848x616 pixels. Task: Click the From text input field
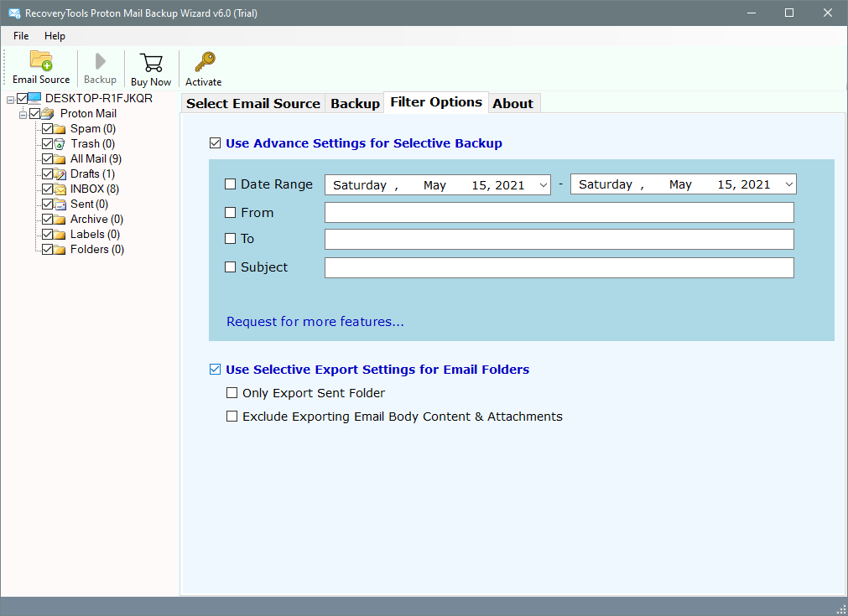click(559, 212)
